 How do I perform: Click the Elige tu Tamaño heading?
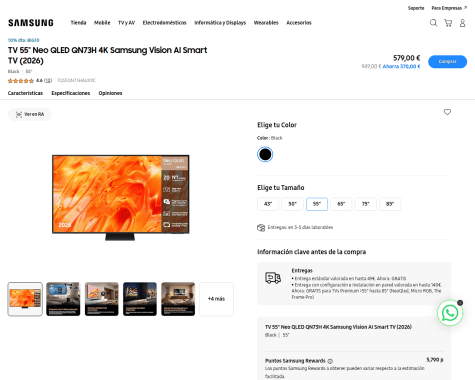pyautogui.click(x=281, y=188)
